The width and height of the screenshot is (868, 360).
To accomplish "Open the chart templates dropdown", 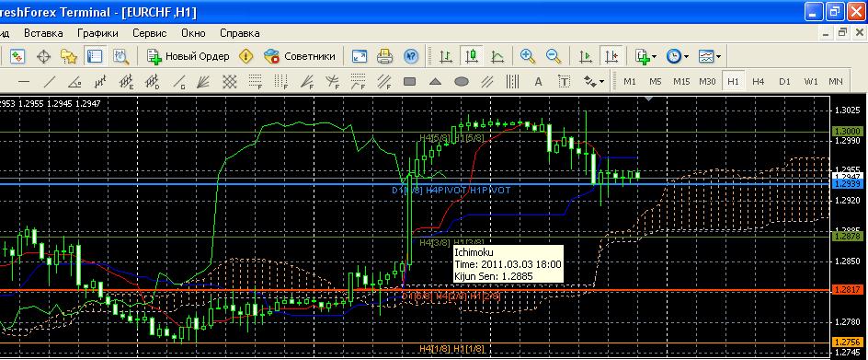I will [x=709, y=56].
